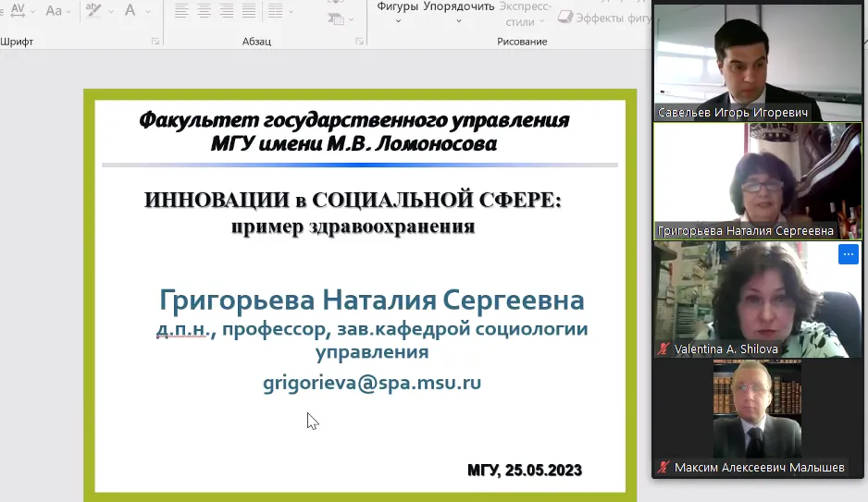Center text in the Абзац group
Image resolution: width=868 pixels, height=502 pixels.
[x=205, y=10]
